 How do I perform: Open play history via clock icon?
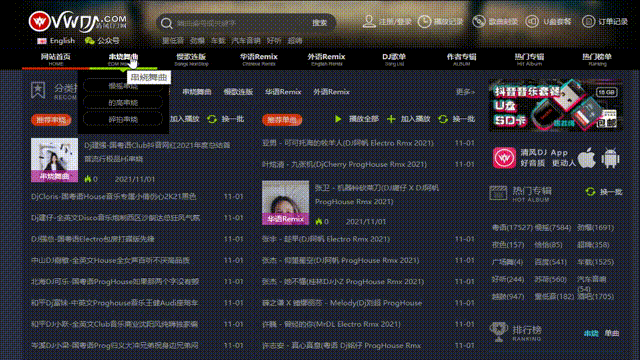click(x=424, y=22)
